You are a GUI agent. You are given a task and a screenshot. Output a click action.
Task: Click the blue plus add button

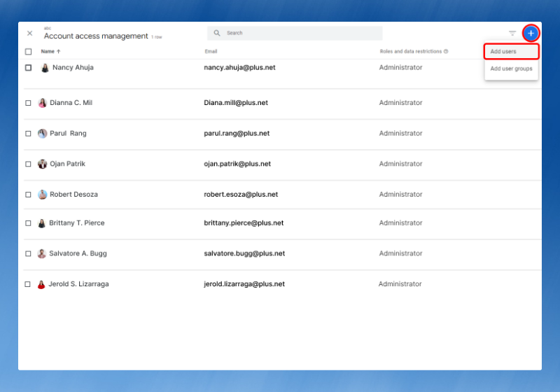click(x=531, y=33)
